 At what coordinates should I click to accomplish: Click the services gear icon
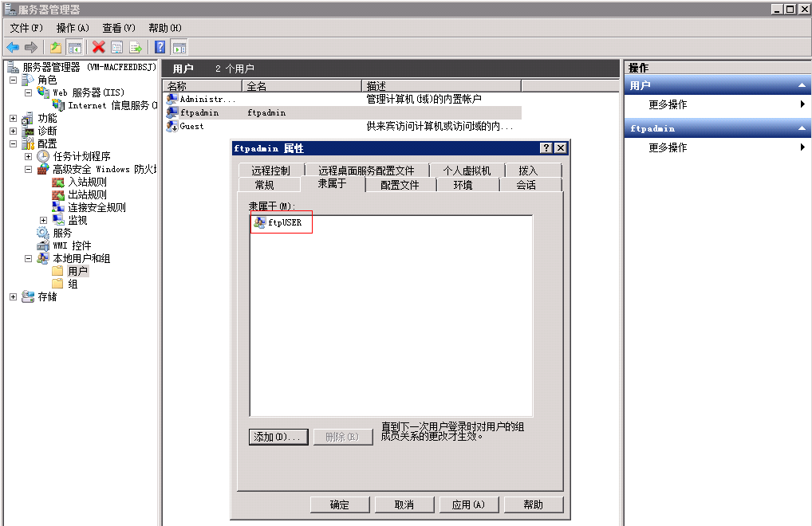point(44,233)
